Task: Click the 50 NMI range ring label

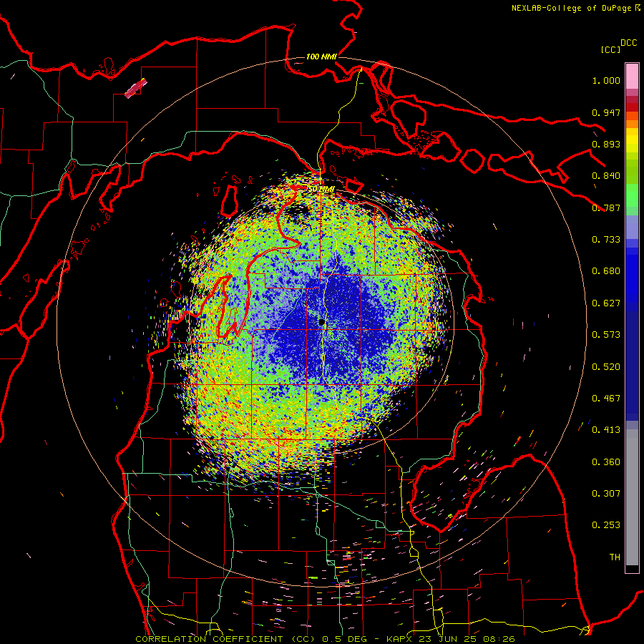Action: tap(321, 189)
